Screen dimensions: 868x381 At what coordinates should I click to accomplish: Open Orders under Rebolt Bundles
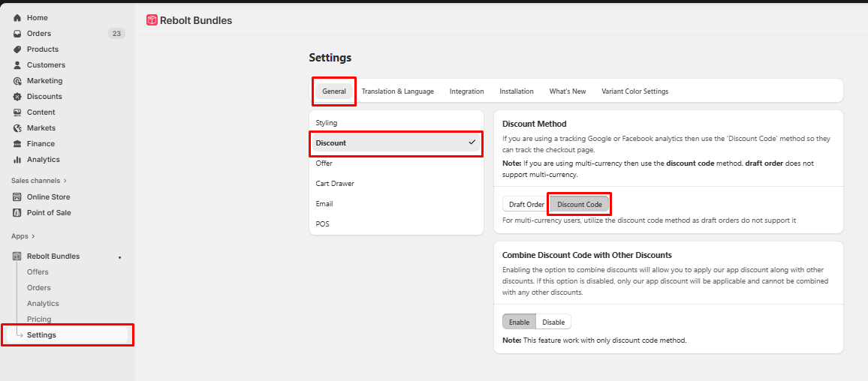pos(39,287)
